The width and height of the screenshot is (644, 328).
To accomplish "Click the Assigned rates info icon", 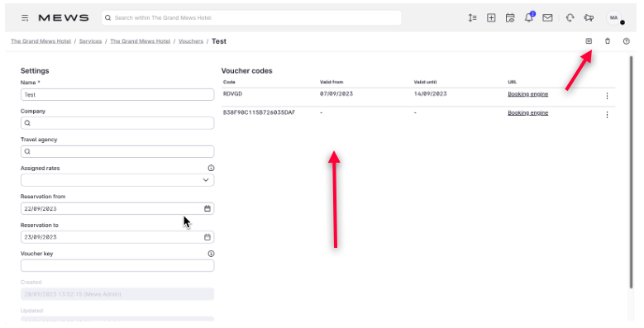I will tap(211, 168).
